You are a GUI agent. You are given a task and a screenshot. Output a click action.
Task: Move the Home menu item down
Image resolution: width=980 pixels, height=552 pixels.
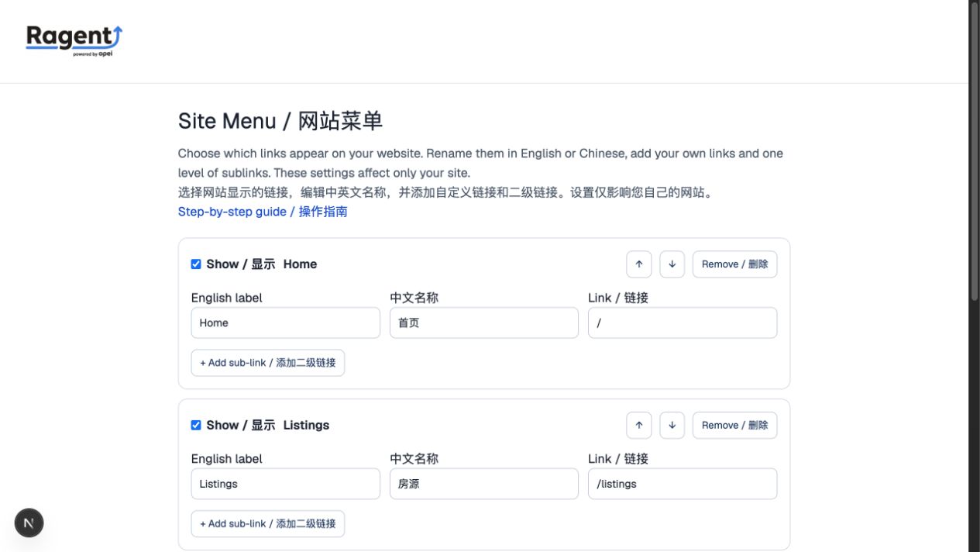pyautogui.click(x=672, y=264)
